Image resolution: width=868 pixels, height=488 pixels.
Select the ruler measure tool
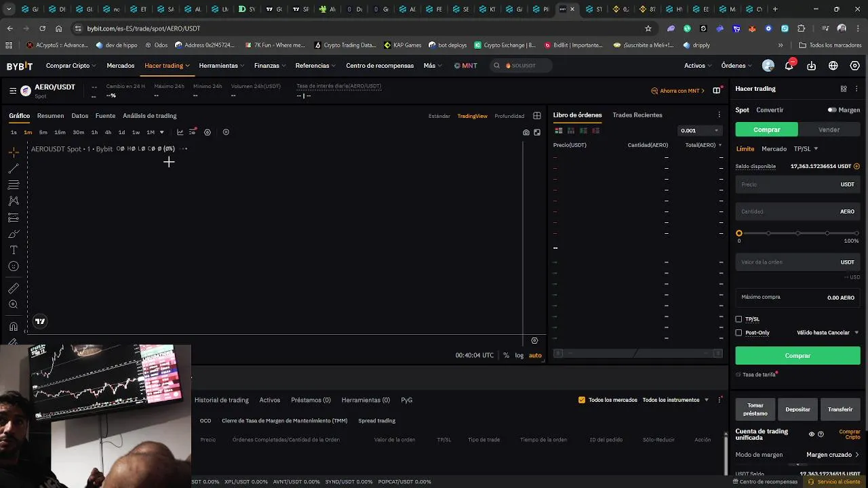pos(14,288)
